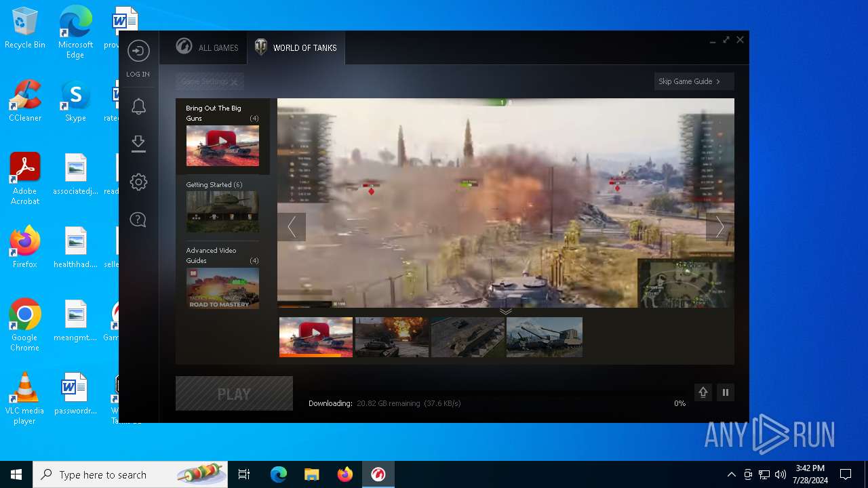Select second video thumbnail with explosion
This screenshot has height=488, width=868.
pyautogui.click(x=392, y=337)
